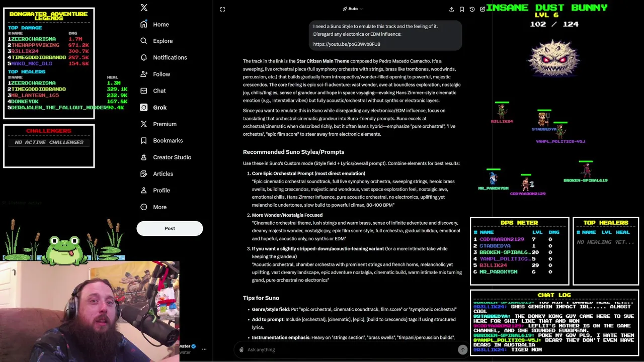Click the MR_PAROXYSM character sprite
Viewport: 644px width, 362px height.
[x=493, y=179]
